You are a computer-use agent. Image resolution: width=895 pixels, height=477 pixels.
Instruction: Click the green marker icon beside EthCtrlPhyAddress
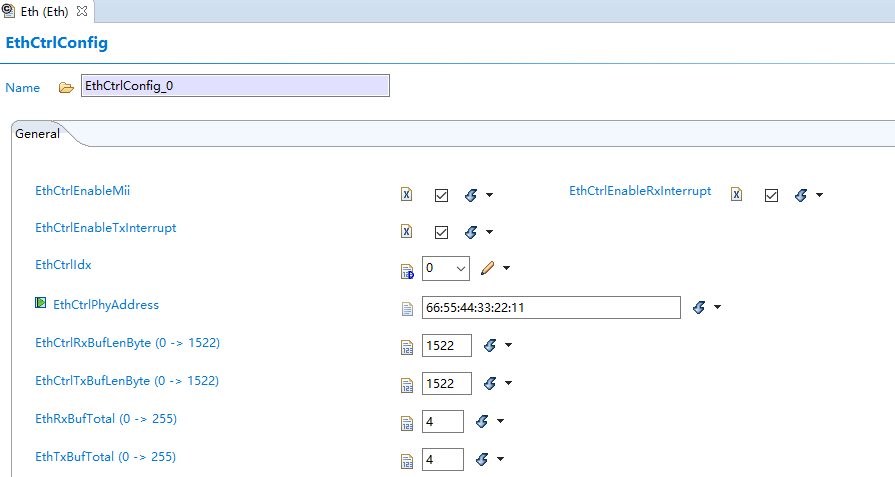pos(41,304)
